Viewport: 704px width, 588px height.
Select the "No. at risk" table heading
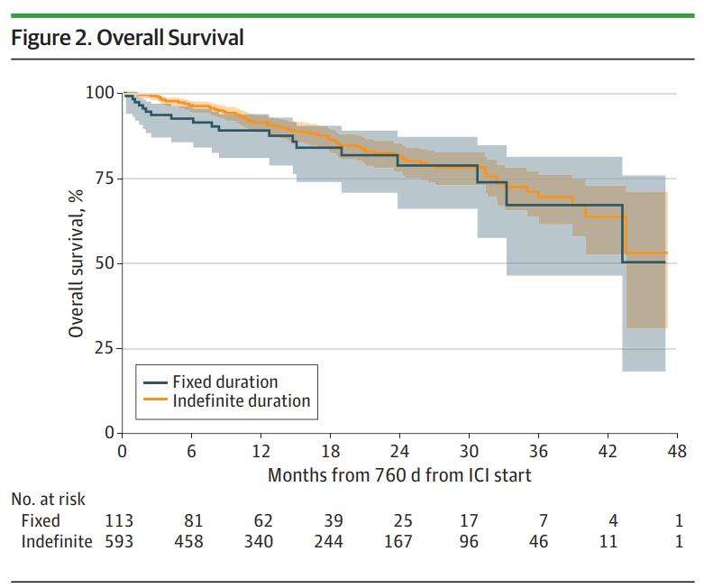click(48, 499)
